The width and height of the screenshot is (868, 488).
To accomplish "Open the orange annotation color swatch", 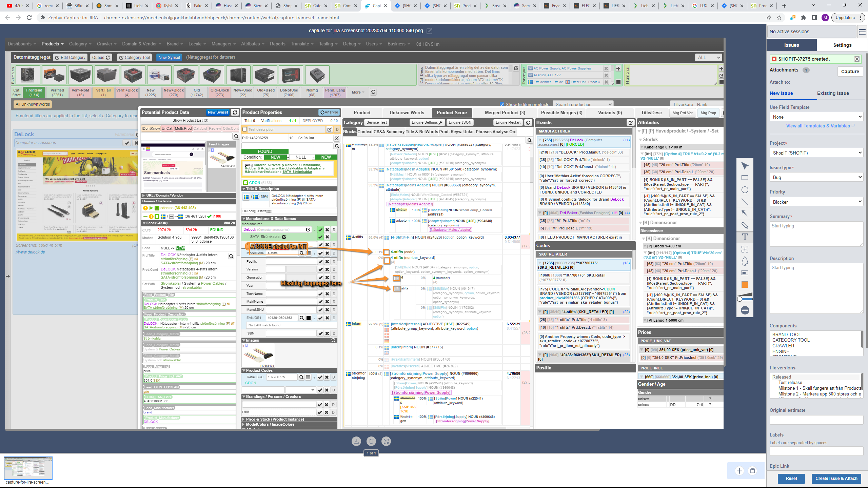I will (745, 285).
